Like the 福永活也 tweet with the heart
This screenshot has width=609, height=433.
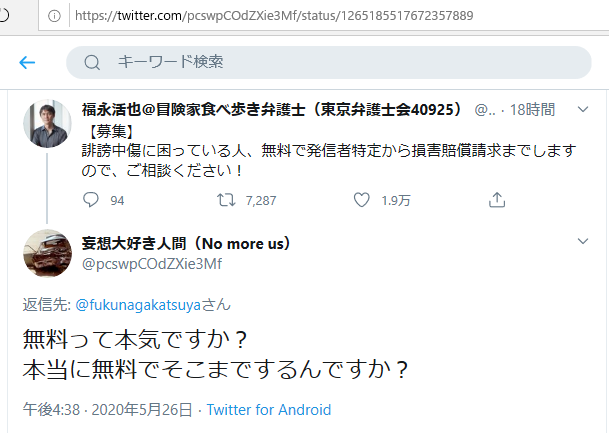click(x=362, y=200)
